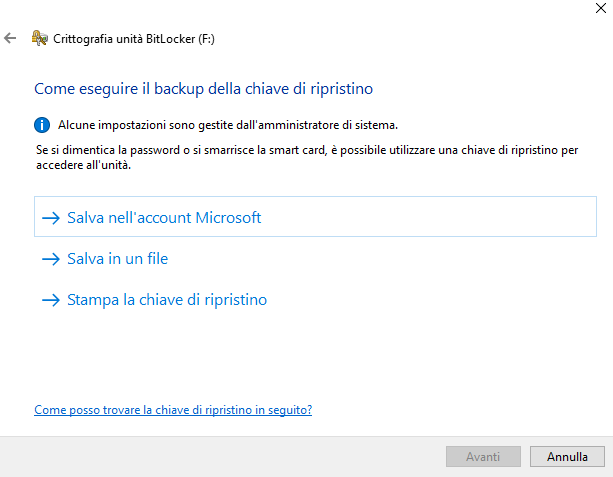Click arrow icon beside Salva in un file
Screen dimensions: 613x477
point(51,259)
